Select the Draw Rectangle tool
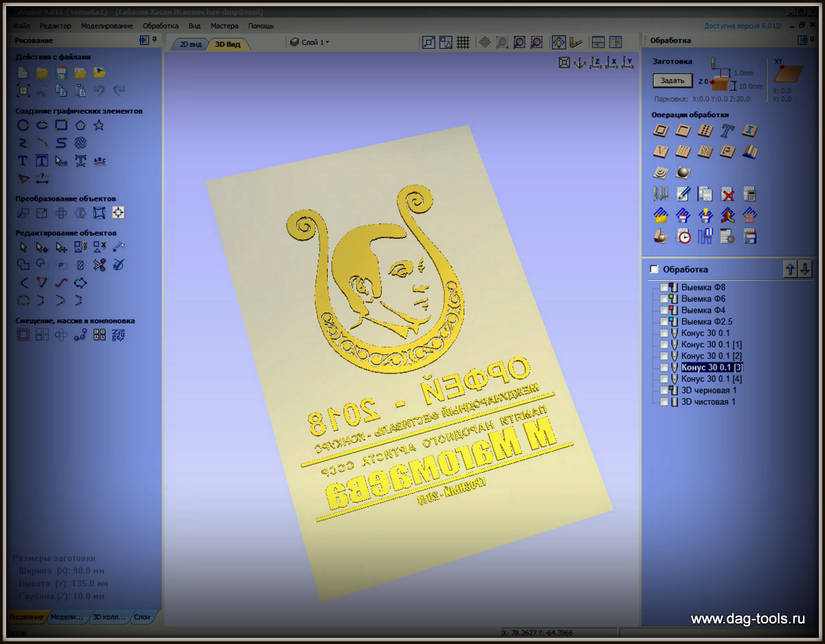825x644 pixels. [x=61, y=125]
